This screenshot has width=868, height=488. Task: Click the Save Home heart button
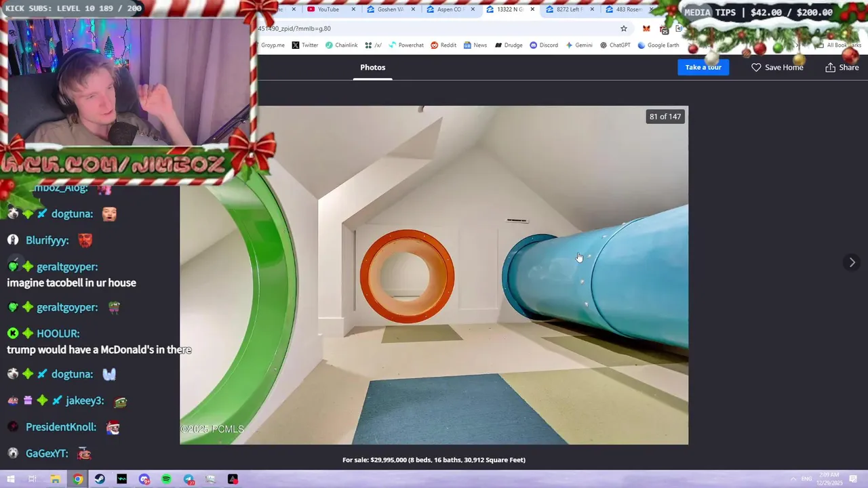(x=777, y=67)
